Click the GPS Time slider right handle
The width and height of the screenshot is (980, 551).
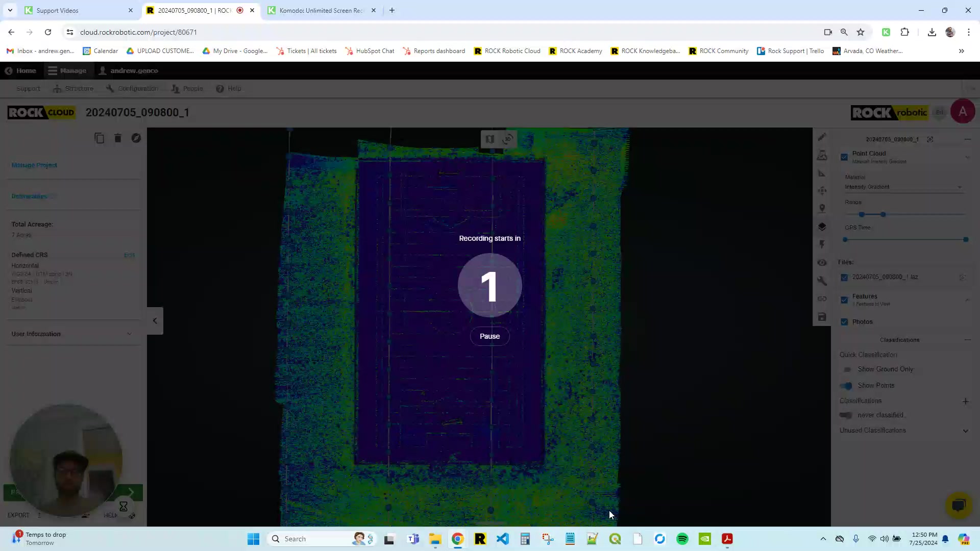[966, 239]
